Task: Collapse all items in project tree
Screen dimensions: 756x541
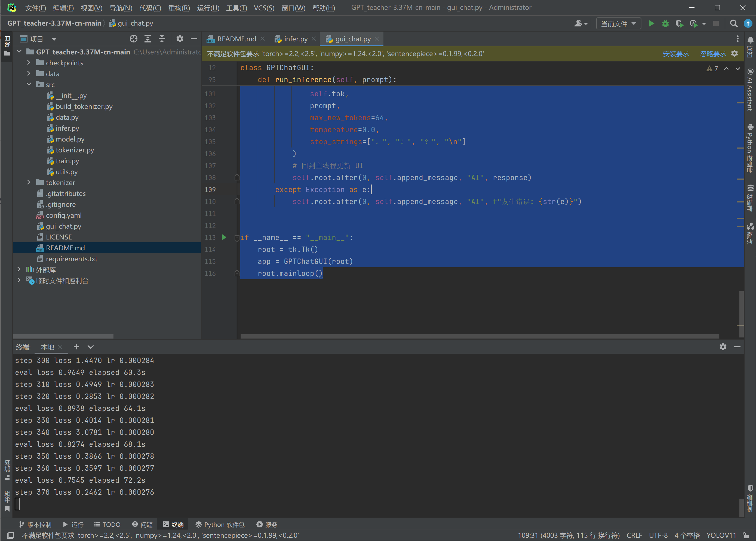Action: pyautogui.click(x=162, y=39)
